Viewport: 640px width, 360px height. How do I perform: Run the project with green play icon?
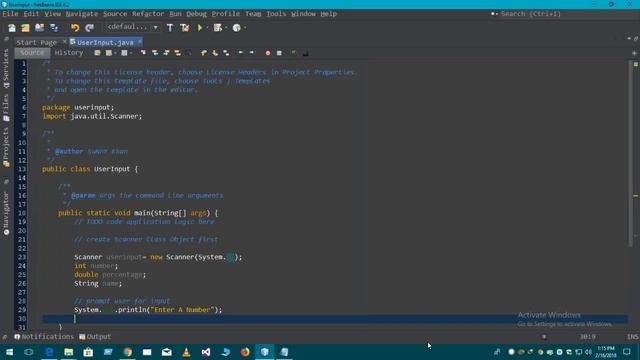pyautogui.click(x=200, y=28)
